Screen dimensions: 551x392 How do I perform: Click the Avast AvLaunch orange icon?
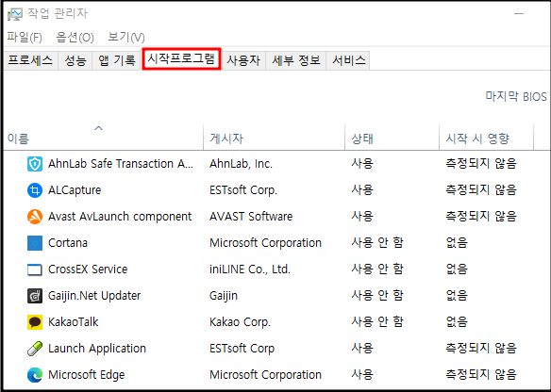click(x=35, y=217)
